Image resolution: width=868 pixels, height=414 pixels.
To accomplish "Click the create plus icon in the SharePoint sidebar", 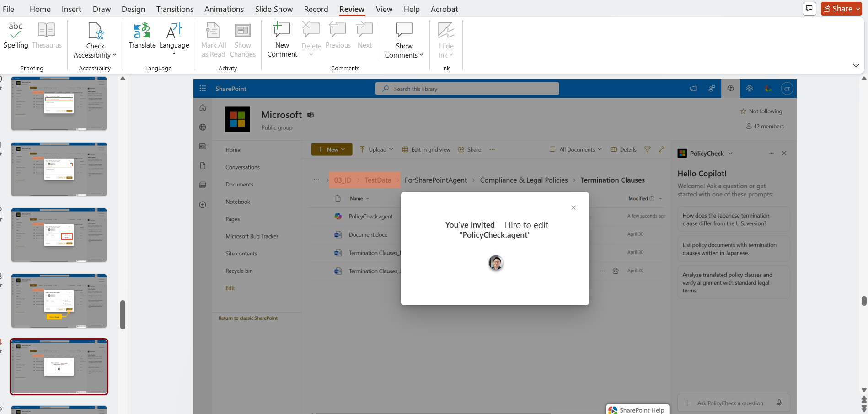I will (x=203, y=205).
